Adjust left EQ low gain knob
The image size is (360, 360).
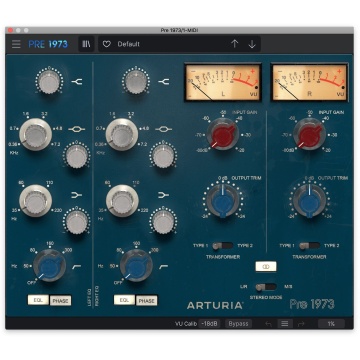76,221
